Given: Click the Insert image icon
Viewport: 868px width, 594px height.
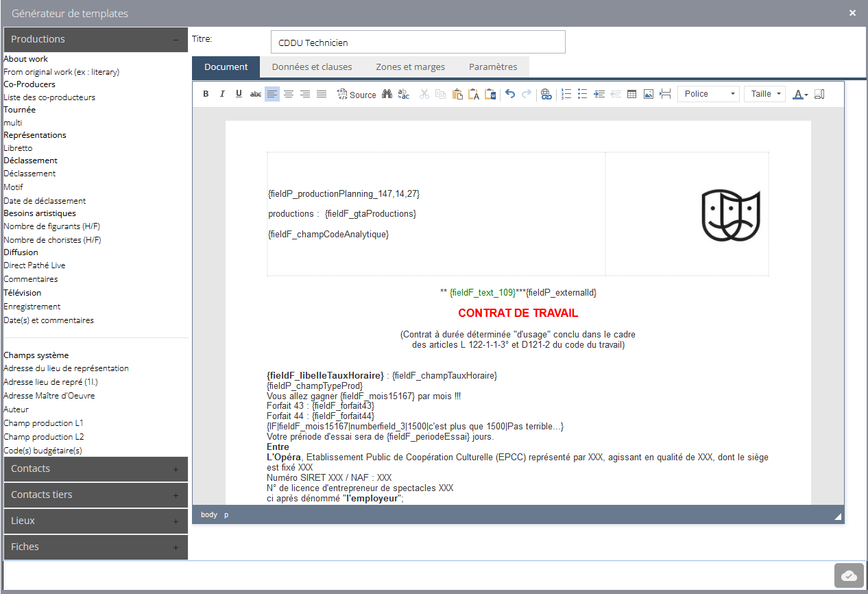Looking at the screenshot, I should tap(649, 94).
